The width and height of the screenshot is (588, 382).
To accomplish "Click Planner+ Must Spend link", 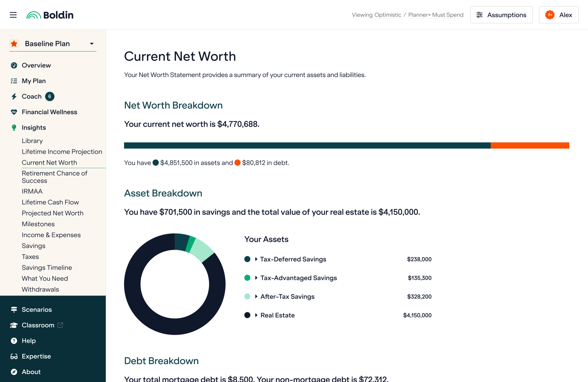I will [436, 15].
